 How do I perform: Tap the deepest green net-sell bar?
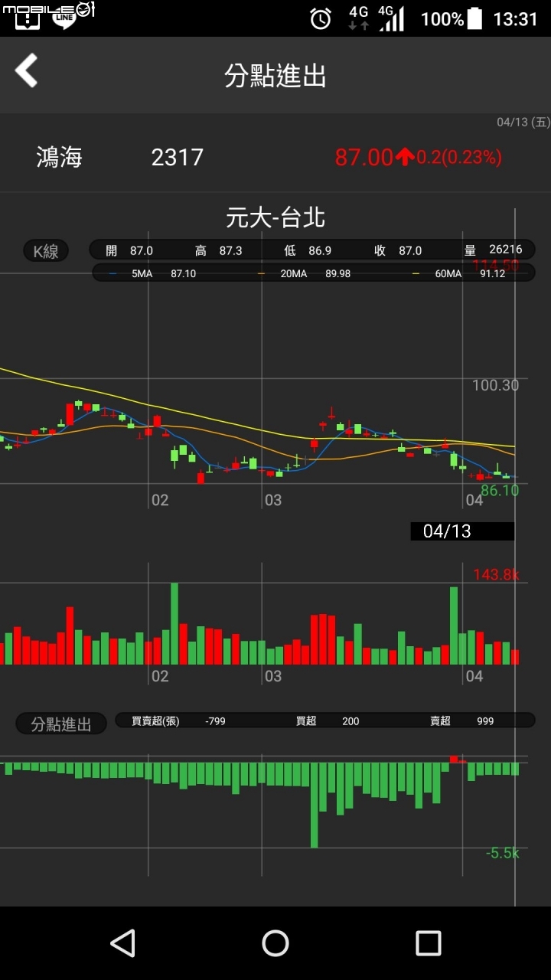click(x=315, y=805)
